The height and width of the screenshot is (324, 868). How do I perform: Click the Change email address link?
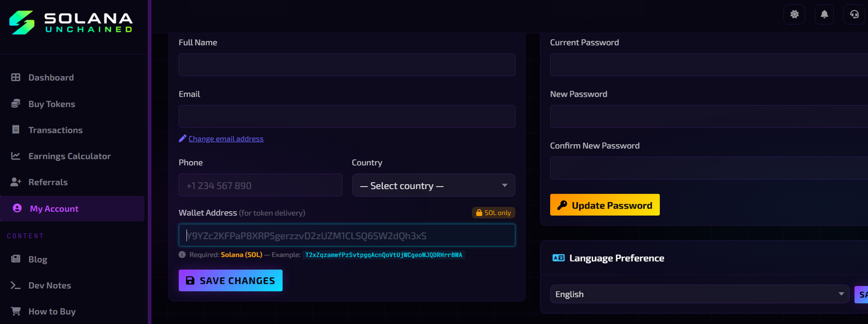tap(226, 139)
